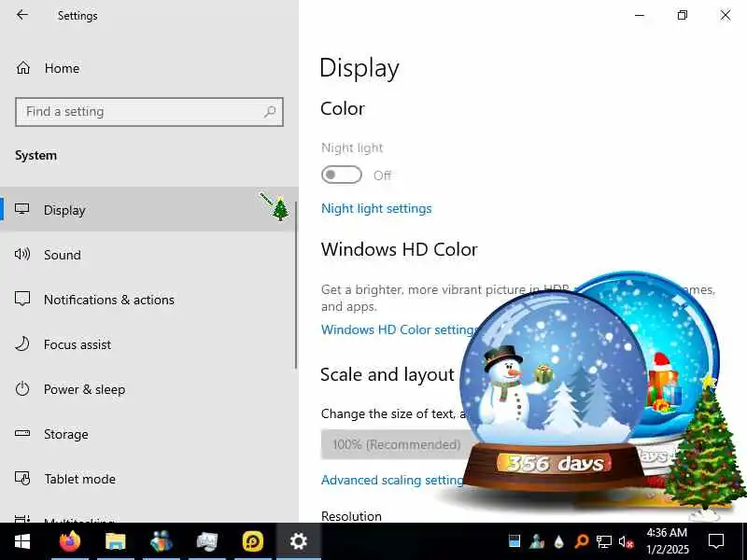Open the monitor app icon on the taskbar
This screenshot has width=747, height=560.
click(x=206, y=541)
